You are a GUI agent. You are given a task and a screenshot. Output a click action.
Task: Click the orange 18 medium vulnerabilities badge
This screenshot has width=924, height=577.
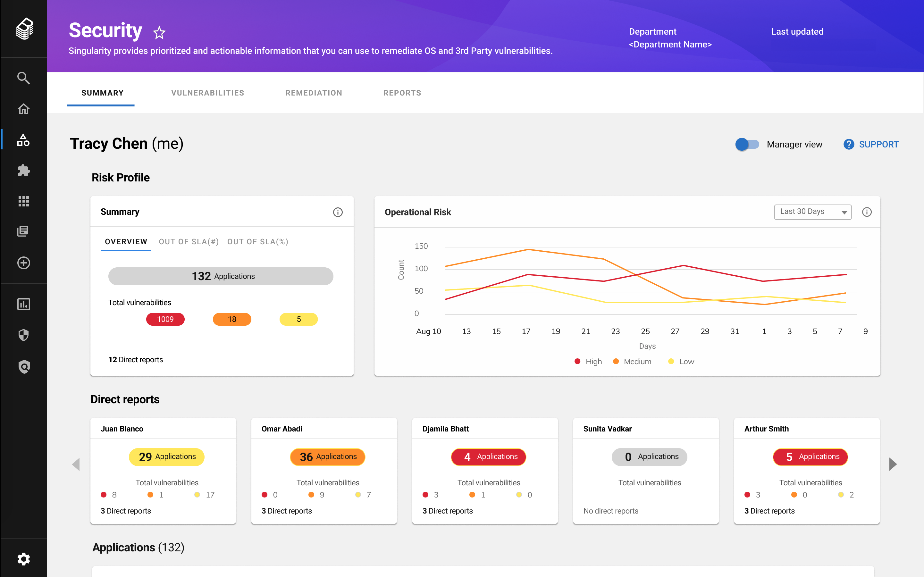point(232,319)
